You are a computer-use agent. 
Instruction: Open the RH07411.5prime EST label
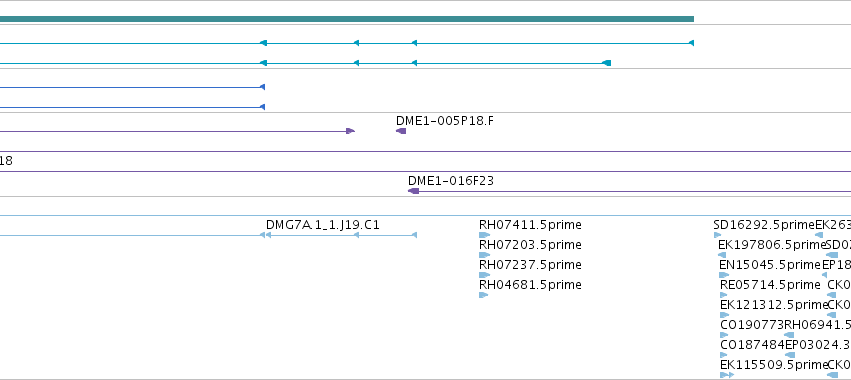pyautogui.click(x=530, y=225)
